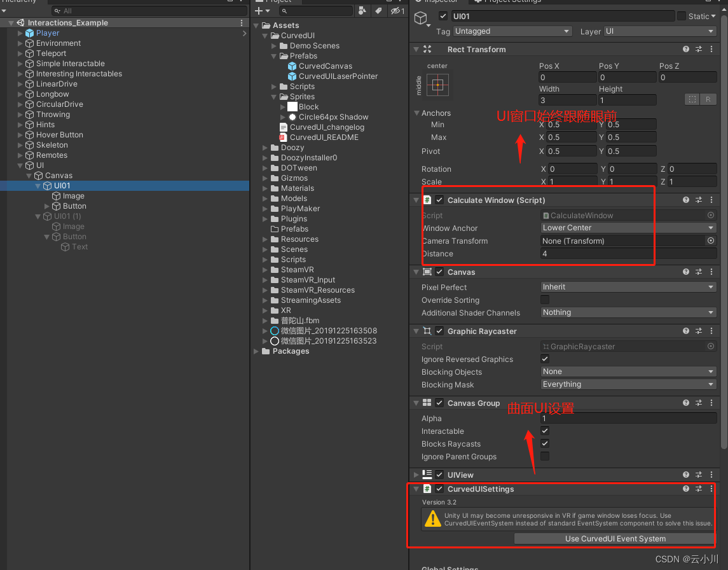Disable Blocks Raycasts in Canvas Group
Viewport: 728px width, 570px height.
pos(545,443)
